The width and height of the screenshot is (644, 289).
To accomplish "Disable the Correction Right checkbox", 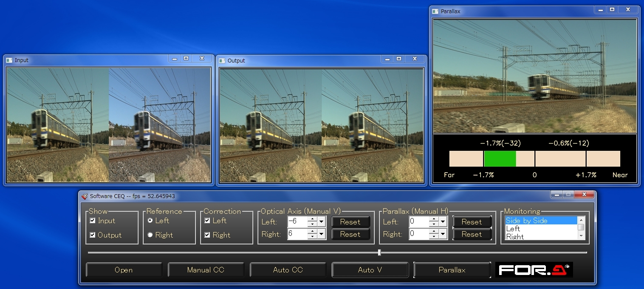I will coord(207,235).
